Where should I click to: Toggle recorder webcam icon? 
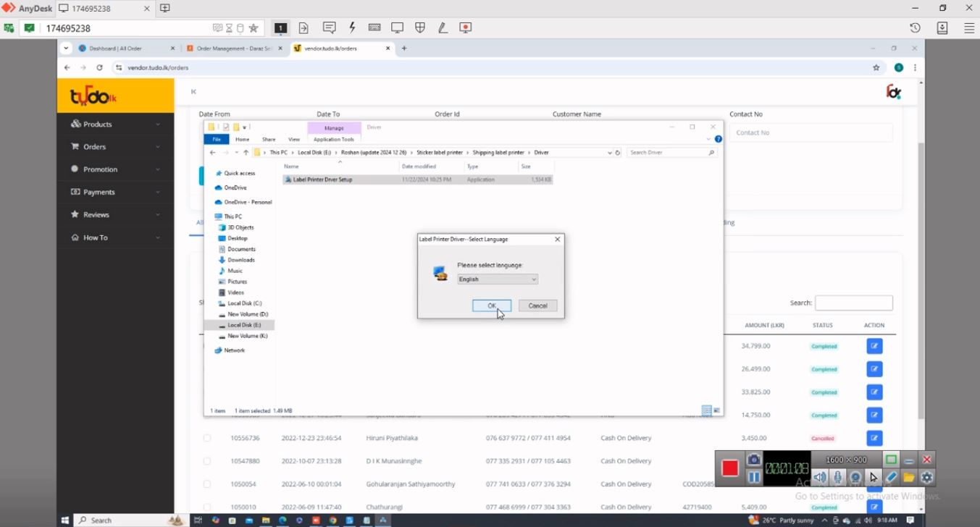pyautogui.click(x=855, y=477)
